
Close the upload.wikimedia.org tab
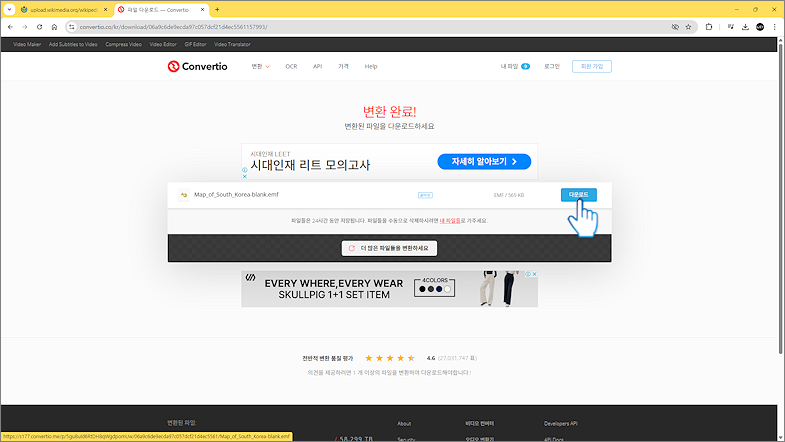[105, 10]
